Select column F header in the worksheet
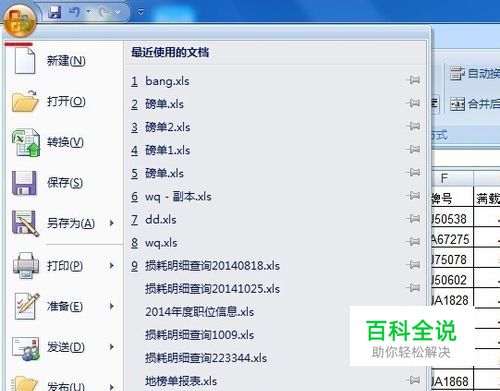This screenshot has width=500, height=391. pos(452,178)
